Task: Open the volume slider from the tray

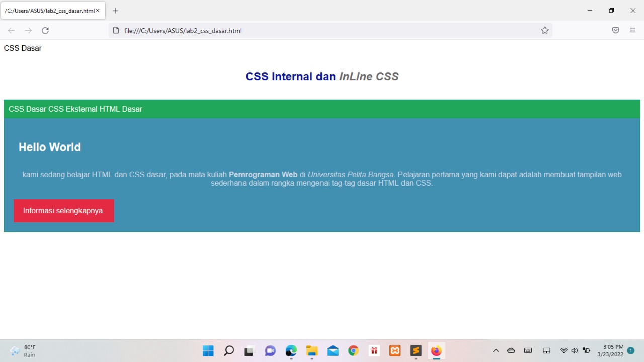Action: pos(575,350)
